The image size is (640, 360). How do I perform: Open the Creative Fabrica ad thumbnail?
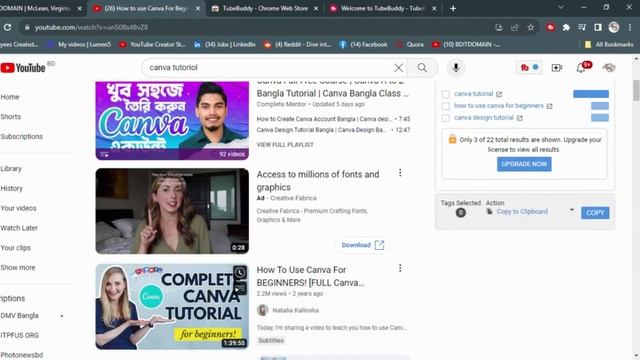point(172,211)
